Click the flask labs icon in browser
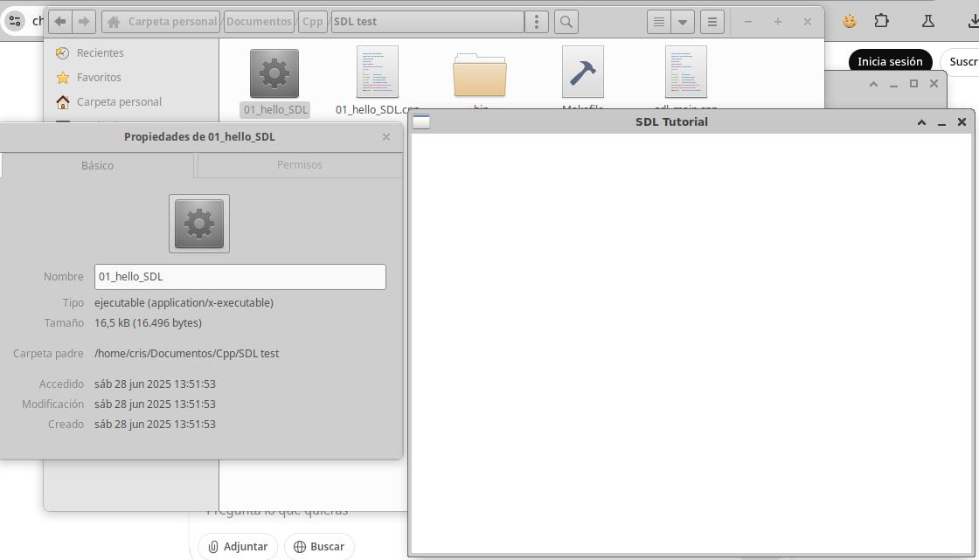Image resolution: width=979 pixels, height=560 pixels. tap(928, 21)
